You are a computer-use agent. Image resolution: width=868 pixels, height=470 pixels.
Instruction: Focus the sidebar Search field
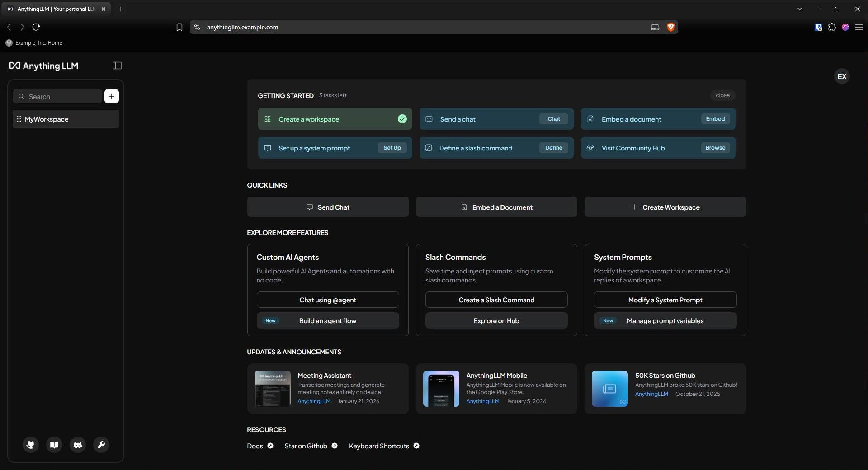tap(57, 96)
